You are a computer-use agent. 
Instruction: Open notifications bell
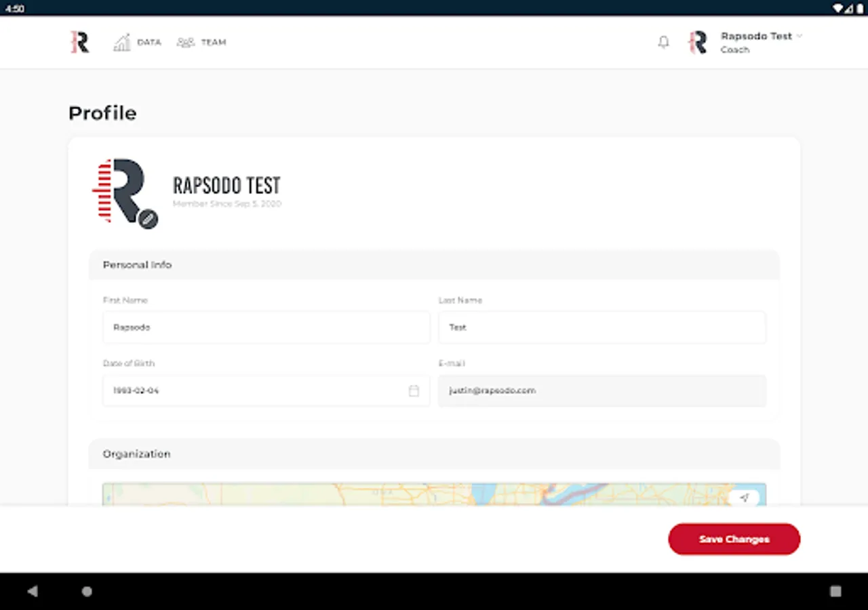click(x=664, y=42)
